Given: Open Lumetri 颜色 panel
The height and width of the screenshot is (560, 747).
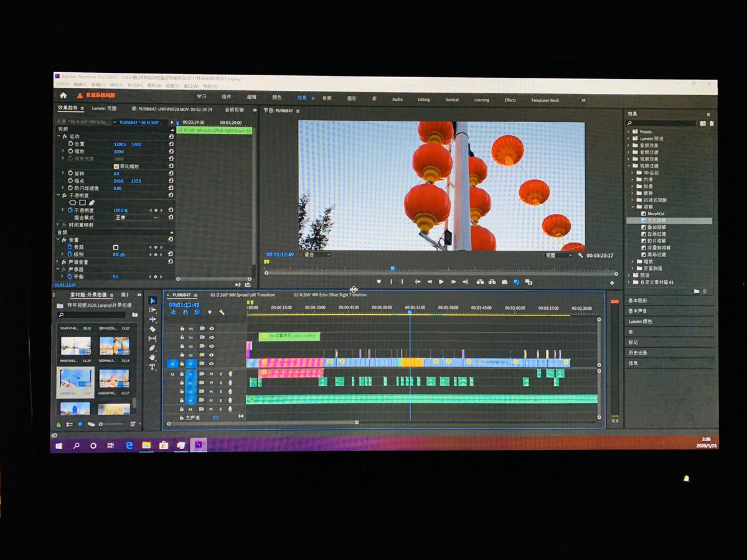Looking at the screenshot, I should 641,321.
